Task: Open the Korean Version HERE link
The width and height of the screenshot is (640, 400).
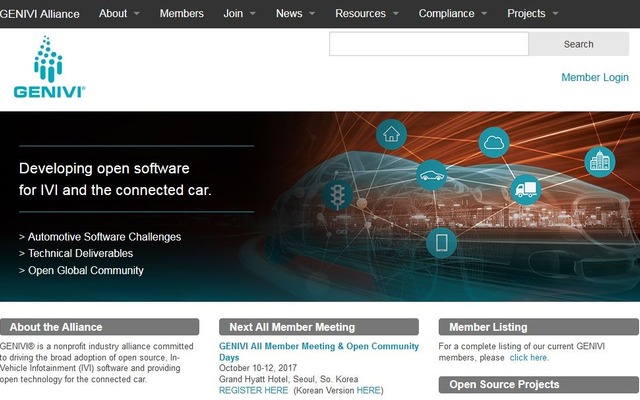Action: pos(369,390)
